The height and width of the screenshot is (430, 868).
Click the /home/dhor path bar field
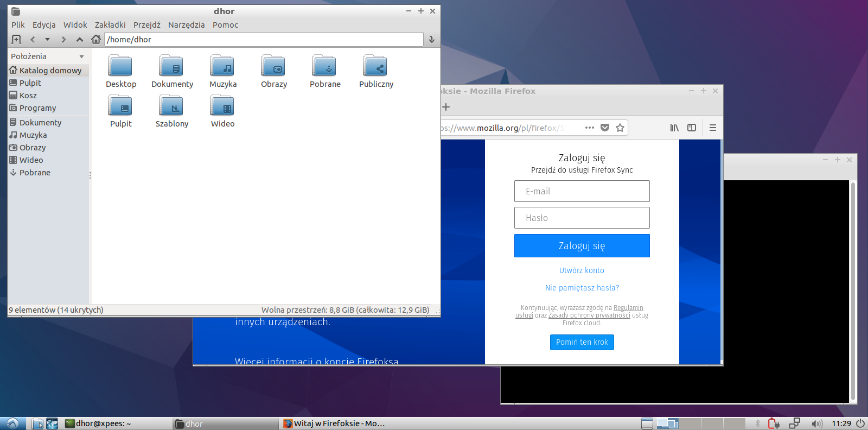[x=264, y=39]
